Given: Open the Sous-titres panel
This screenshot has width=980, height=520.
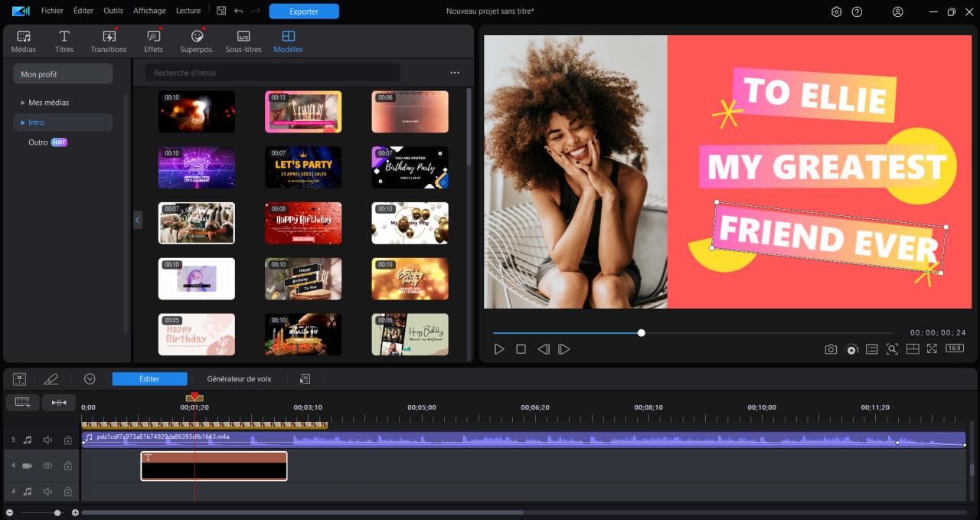Looking at the screenshot, I should click(x=243, y=41).
